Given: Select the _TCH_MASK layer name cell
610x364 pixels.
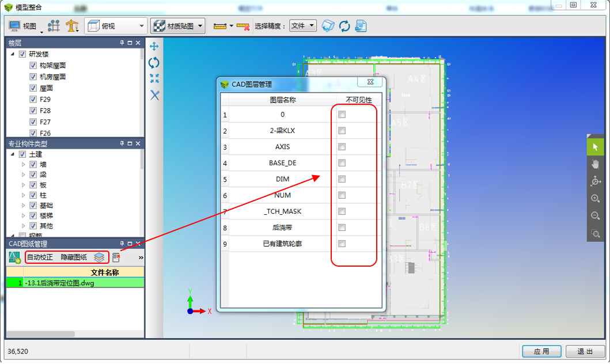Looking at the screenshot, I should 282,211.
